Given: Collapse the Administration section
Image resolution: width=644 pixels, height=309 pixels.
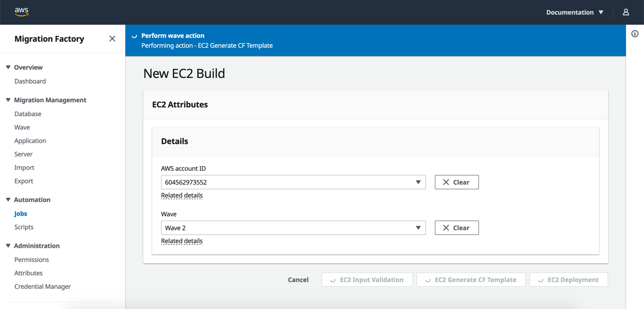Looking at the screenshot, I should (x=7, y=246).
